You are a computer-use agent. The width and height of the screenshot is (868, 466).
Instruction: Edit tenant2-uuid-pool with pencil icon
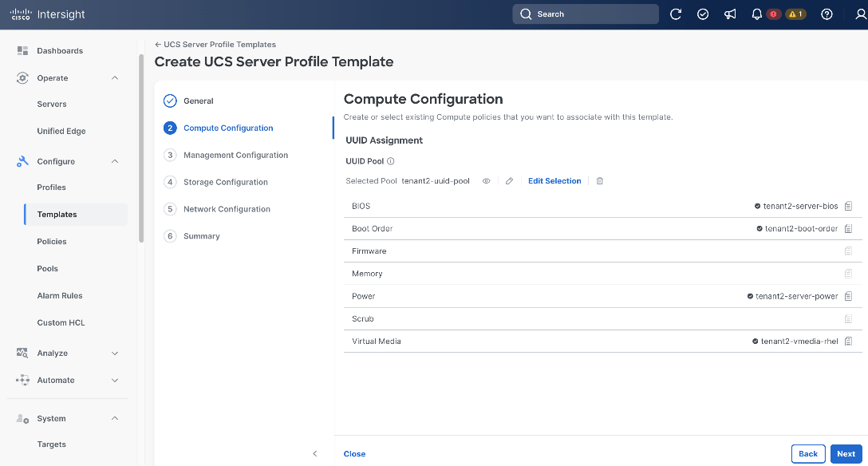tap(509, 181)
